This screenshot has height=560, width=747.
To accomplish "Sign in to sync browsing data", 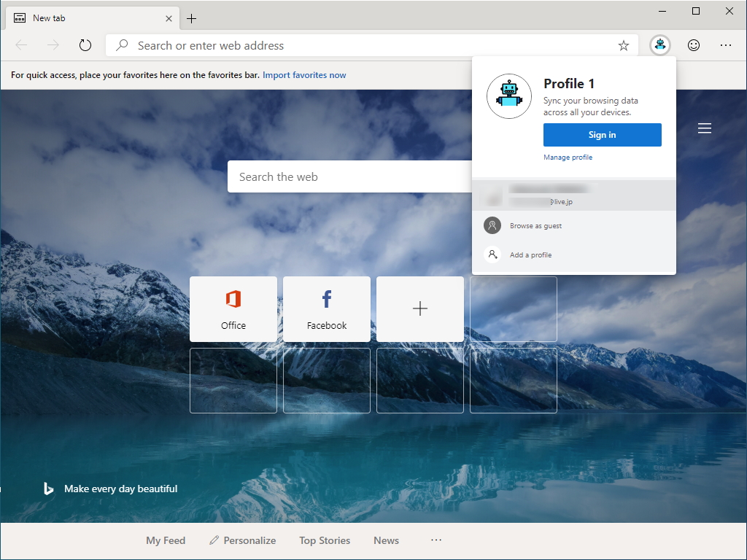I will point(602,135).
